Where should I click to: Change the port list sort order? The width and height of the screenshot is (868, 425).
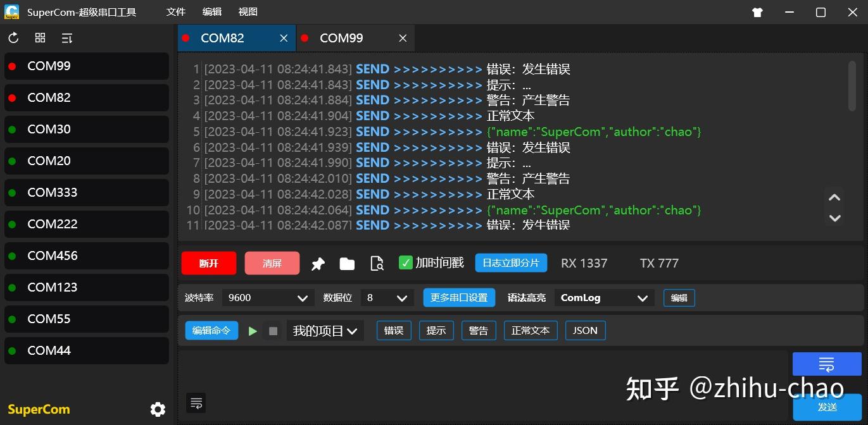tap(66, 38)
